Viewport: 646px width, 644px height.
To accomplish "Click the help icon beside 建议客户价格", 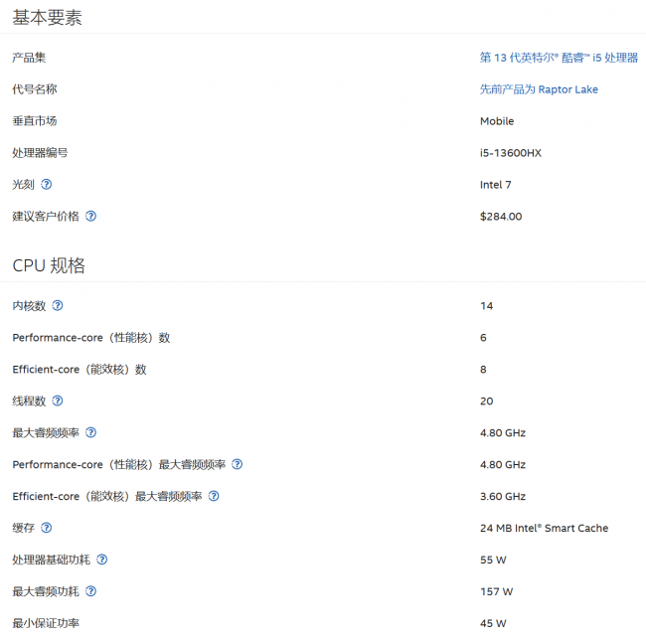I will (90, 216).
